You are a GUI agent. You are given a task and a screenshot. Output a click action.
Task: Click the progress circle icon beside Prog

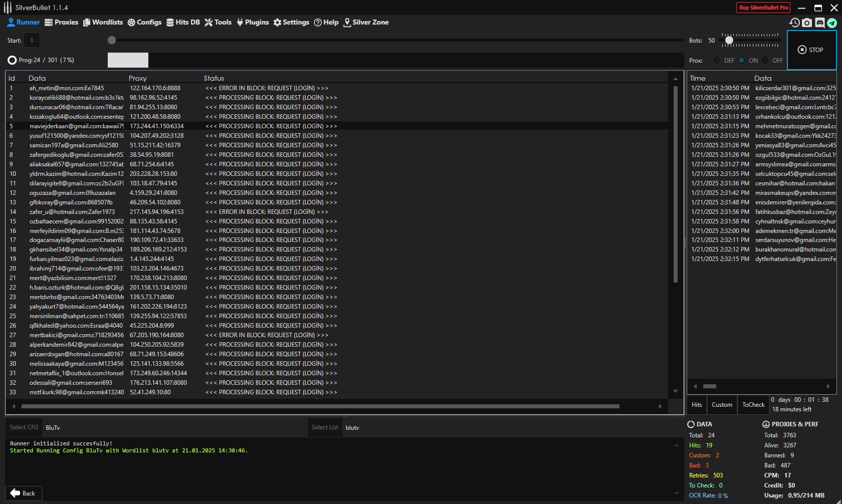click(12, 60)
